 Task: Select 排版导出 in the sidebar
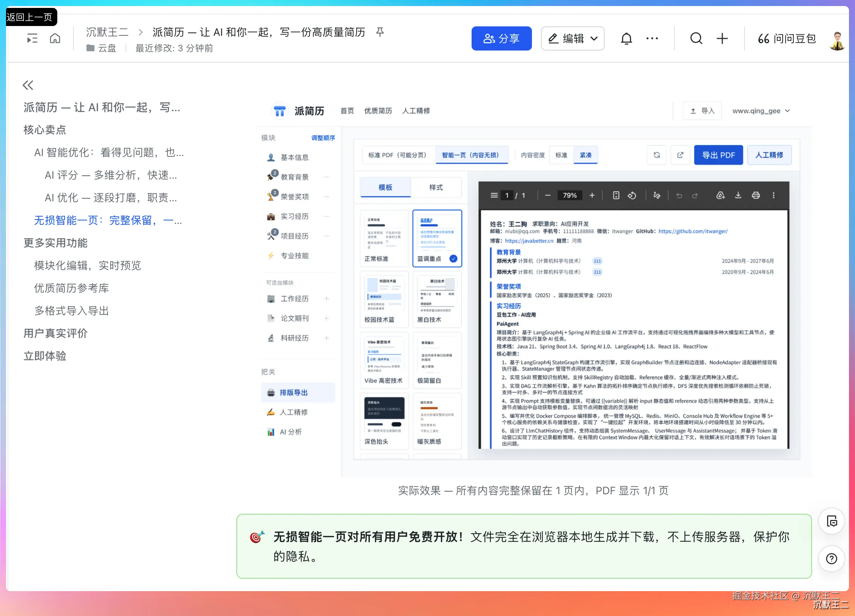[298, 392]
